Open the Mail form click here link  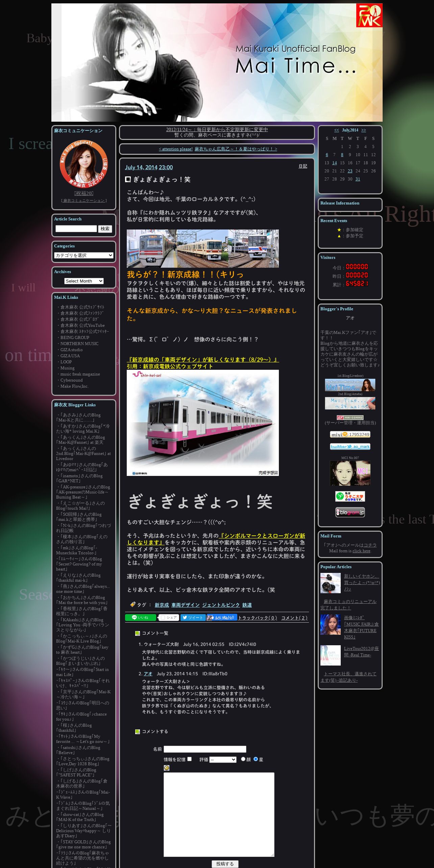361,551
